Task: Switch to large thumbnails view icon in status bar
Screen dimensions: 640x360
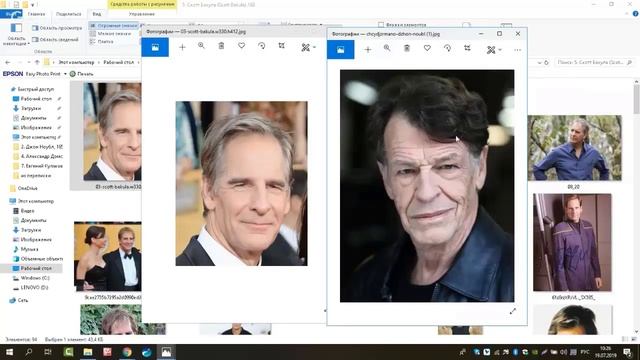Action: (x=633, y=339)
